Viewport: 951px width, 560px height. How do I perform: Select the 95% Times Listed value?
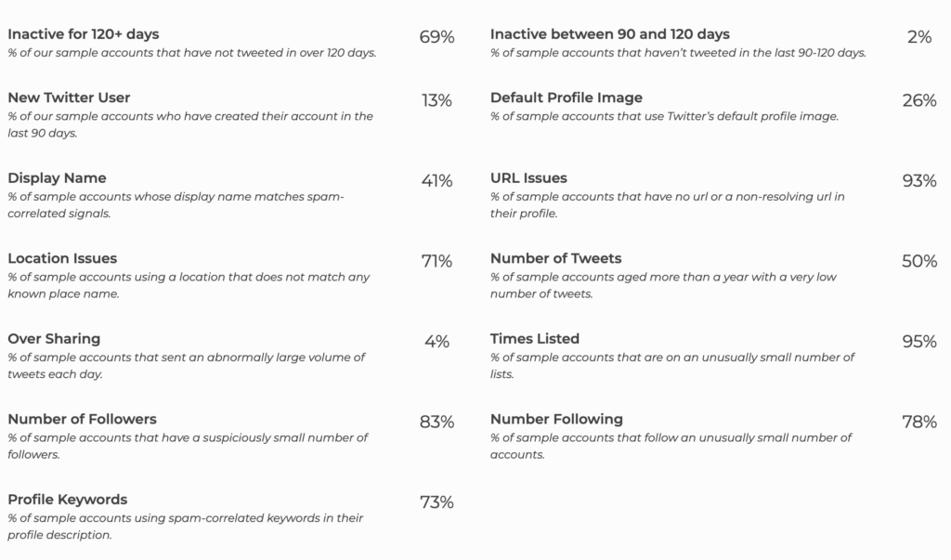tap(919, 342)
